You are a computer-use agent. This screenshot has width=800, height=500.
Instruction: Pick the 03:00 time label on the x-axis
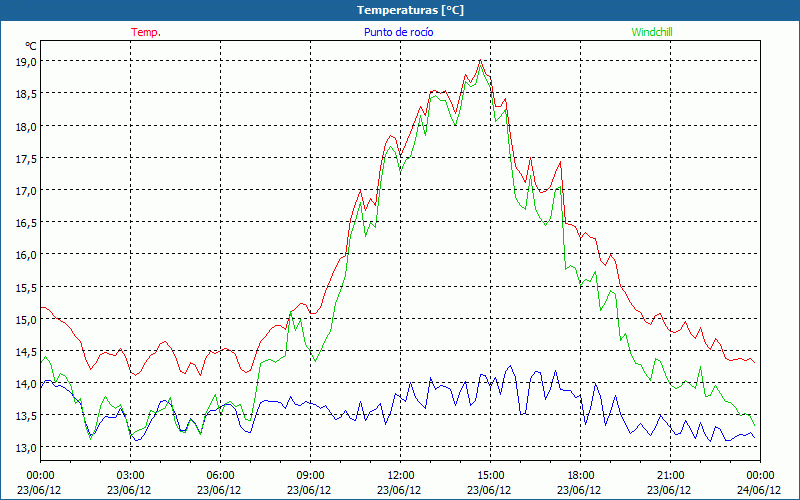131,475
